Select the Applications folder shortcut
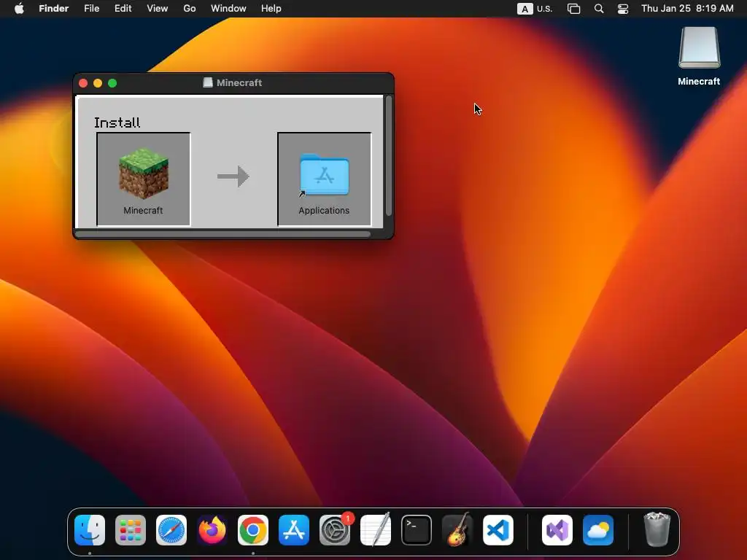The image size is (747, 560). click(x=324, y=175)
